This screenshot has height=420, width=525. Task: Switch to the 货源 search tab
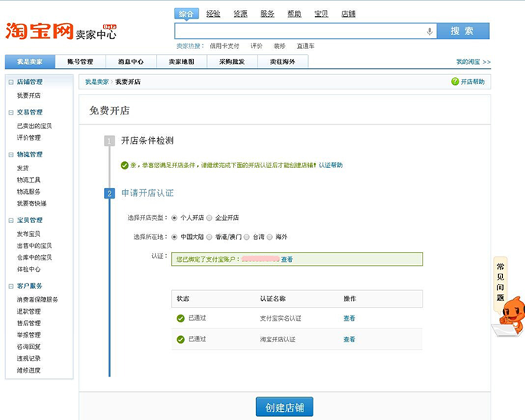point(241,14)
